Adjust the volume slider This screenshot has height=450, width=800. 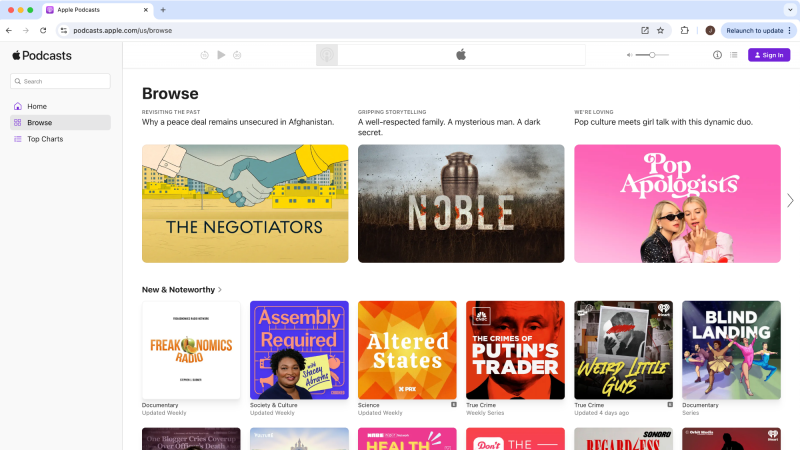652,55
